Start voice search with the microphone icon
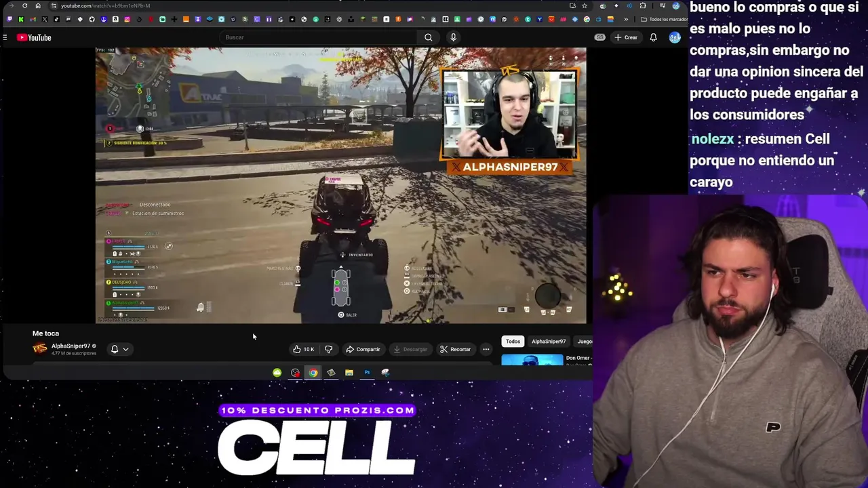 coord(453,37)
